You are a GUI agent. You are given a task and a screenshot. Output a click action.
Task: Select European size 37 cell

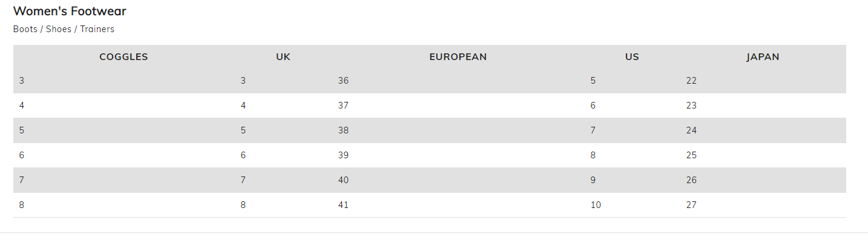tap(343, 106)
